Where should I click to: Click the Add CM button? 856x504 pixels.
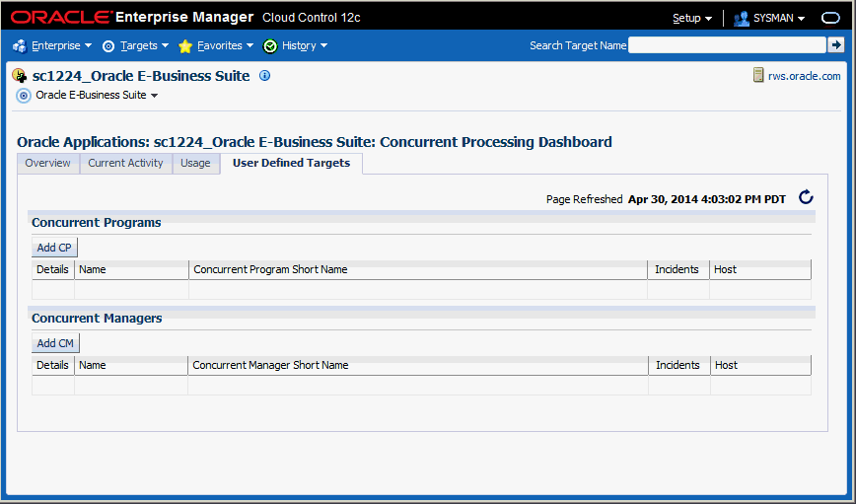55,343
